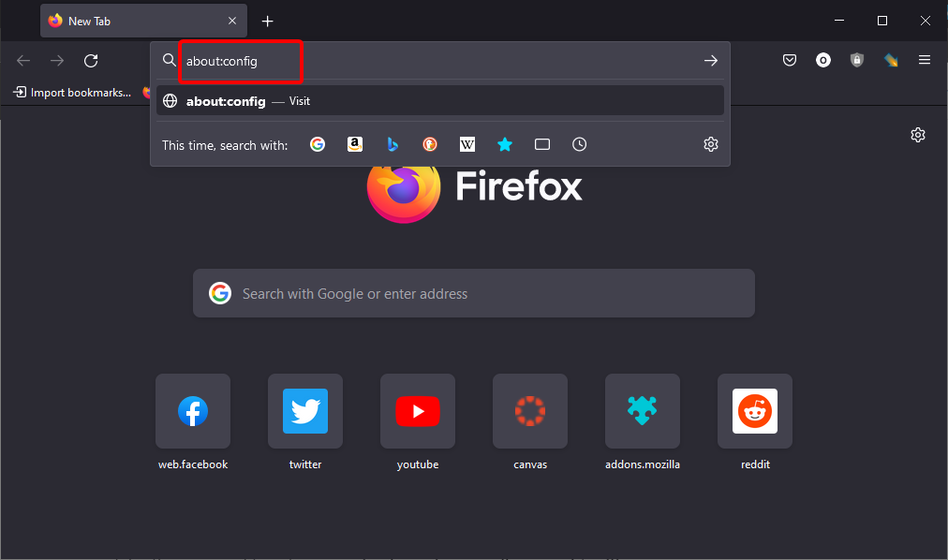
Task: Search in open Tabs icon
Action: tap(542, 144)
